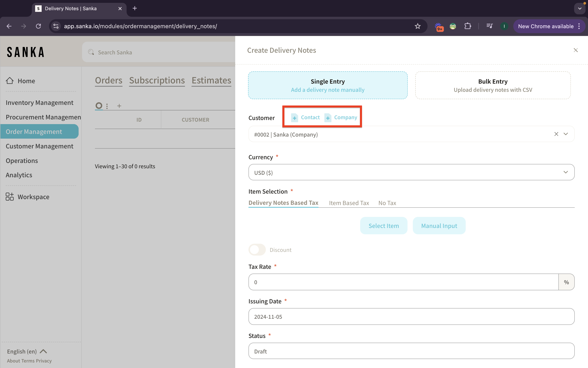
Task: Click the CUSTOMER column header
Action: [195, 120]
